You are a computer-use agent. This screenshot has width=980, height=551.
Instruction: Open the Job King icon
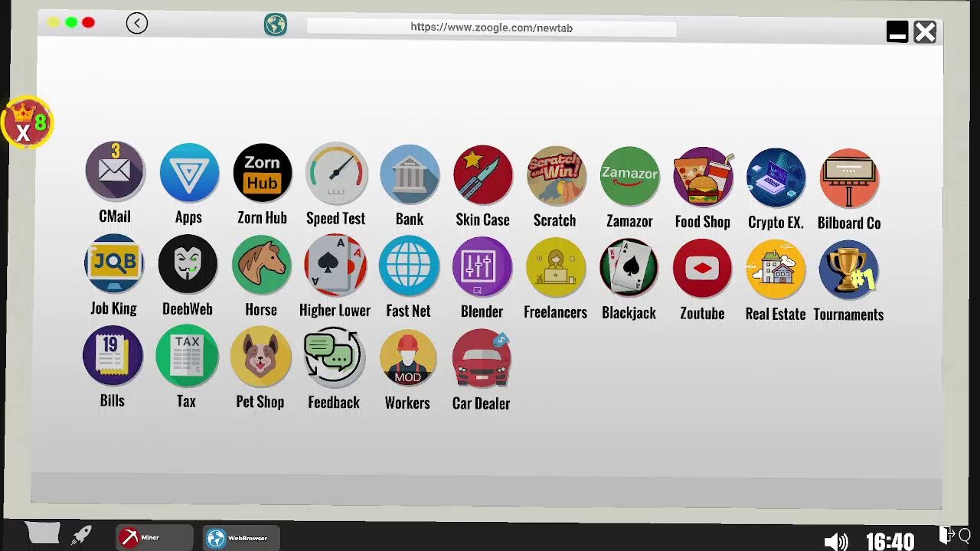click(x=114, y=263)
